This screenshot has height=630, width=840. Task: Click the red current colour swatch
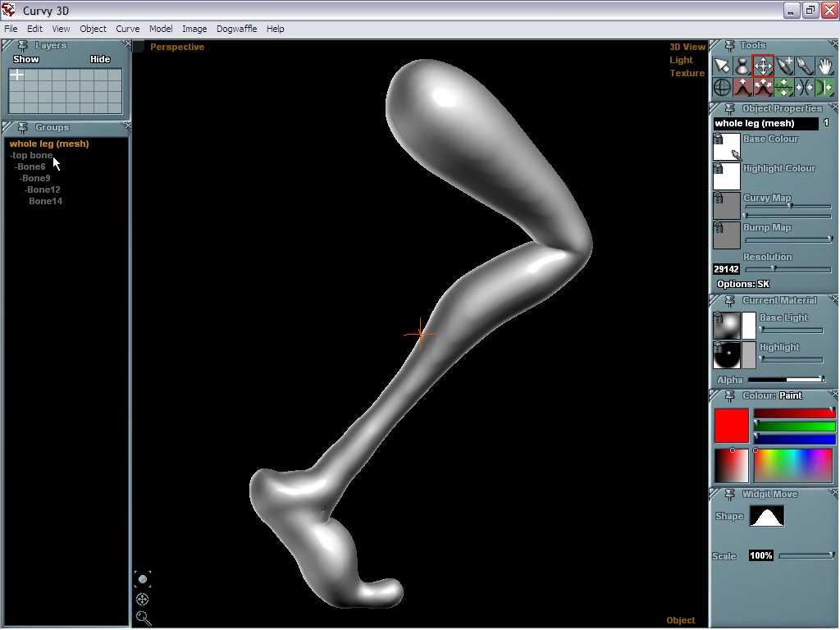pyautogui.click(x=731, y=426)
